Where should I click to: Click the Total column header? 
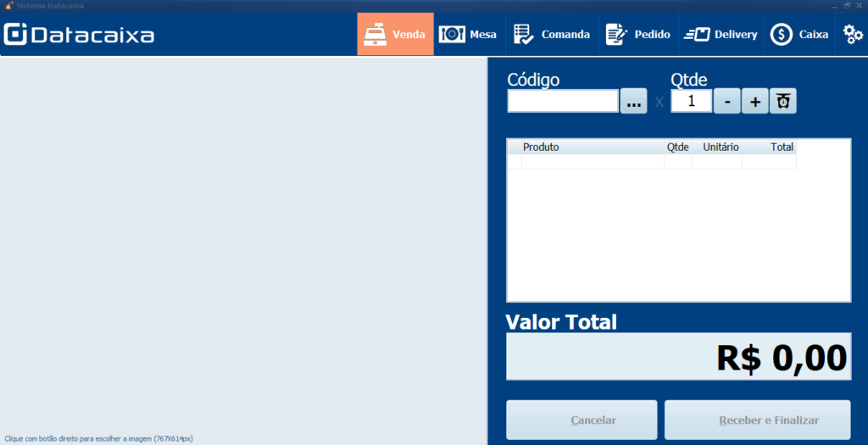770,147
